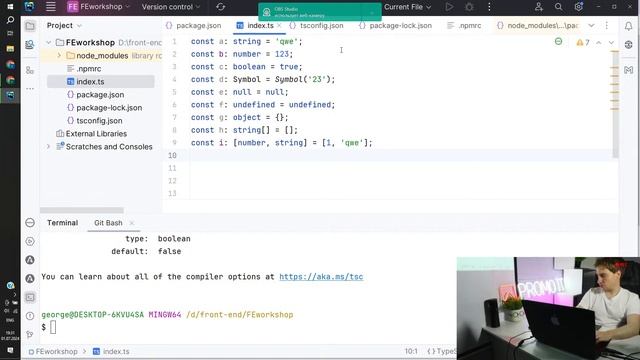640x360 pixels.
Task: Click the editor vertical scrollbar
Action: [615, 104]
